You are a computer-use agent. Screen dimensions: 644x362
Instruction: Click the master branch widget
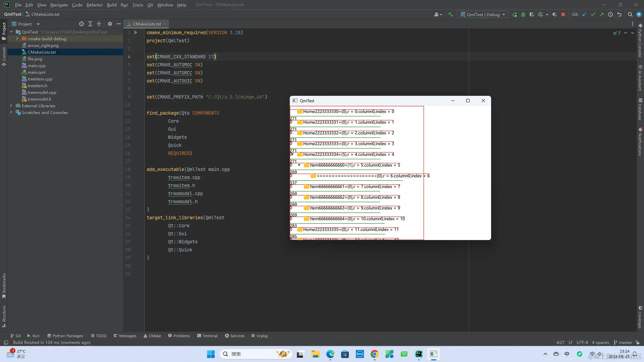[623, 342]
